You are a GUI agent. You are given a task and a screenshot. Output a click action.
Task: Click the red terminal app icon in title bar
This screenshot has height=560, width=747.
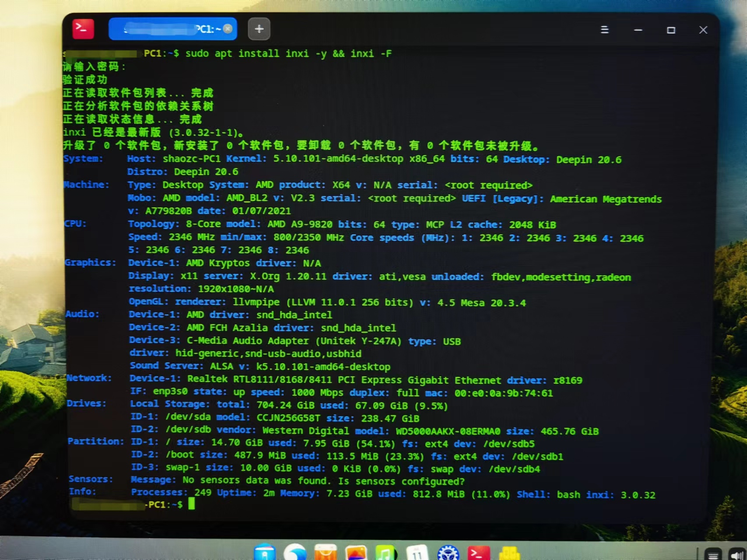[83, 29]
